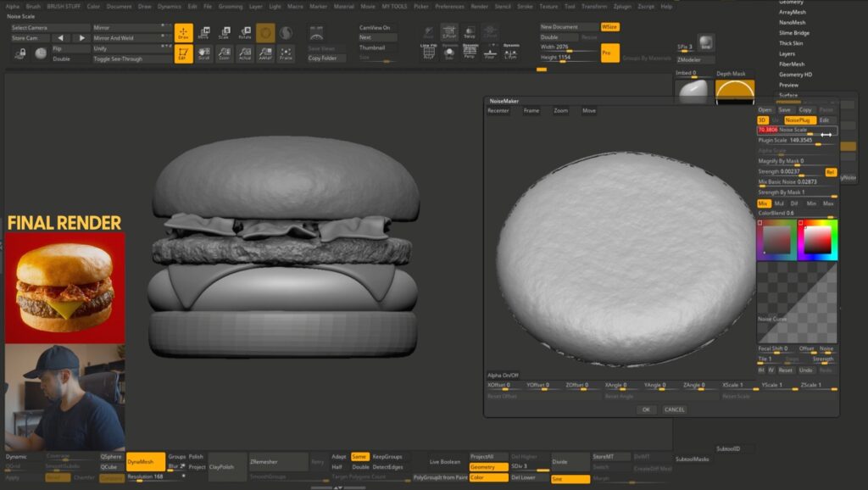The height and width of the screenshot is (490, 868).
Task: Select the Move gizmo icon
Action: tap(203, 33)
